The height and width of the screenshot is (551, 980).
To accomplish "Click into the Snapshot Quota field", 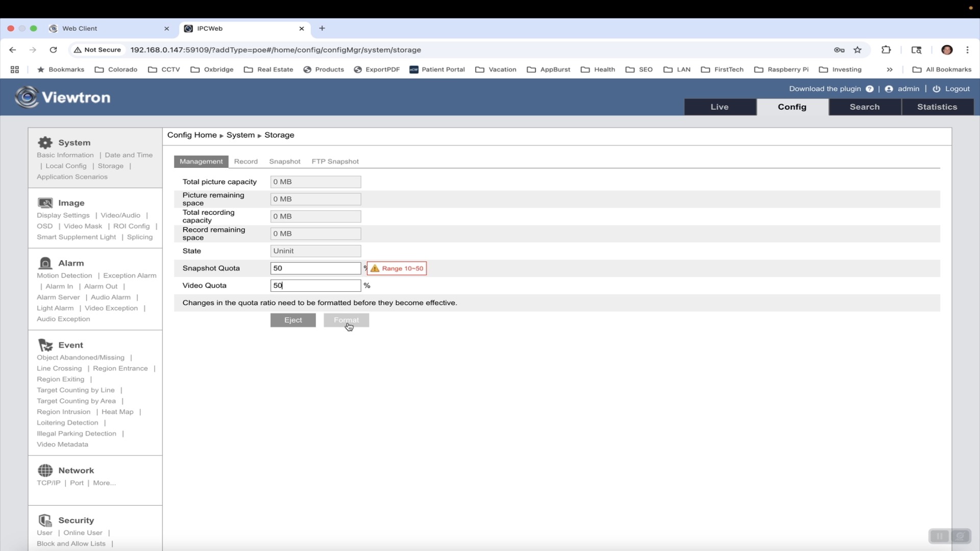I will (x=315, y=268).
